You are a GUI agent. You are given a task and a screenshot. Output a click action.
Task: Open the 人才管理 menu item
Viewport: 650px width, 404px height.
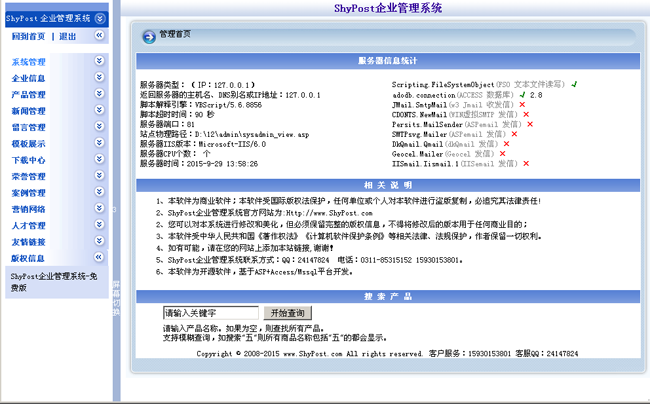[x=29, y=226]
